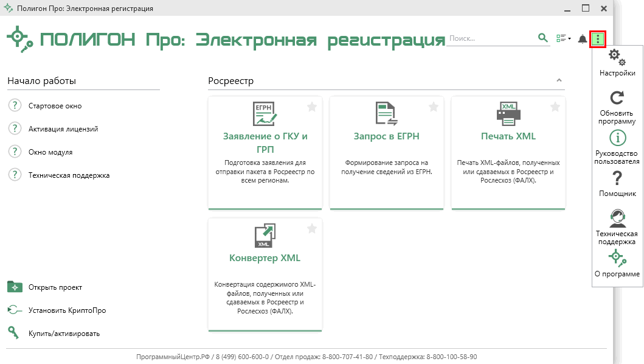Screen dimensions: 644x364
Task: Open Заявление о ГКУ и ГРП module title
Action: (x=265, y=142)
